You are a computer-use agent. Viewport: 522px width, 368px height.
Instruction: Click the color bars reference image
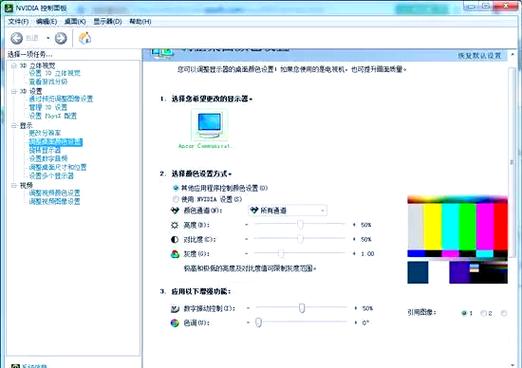(x=457, y=240)
